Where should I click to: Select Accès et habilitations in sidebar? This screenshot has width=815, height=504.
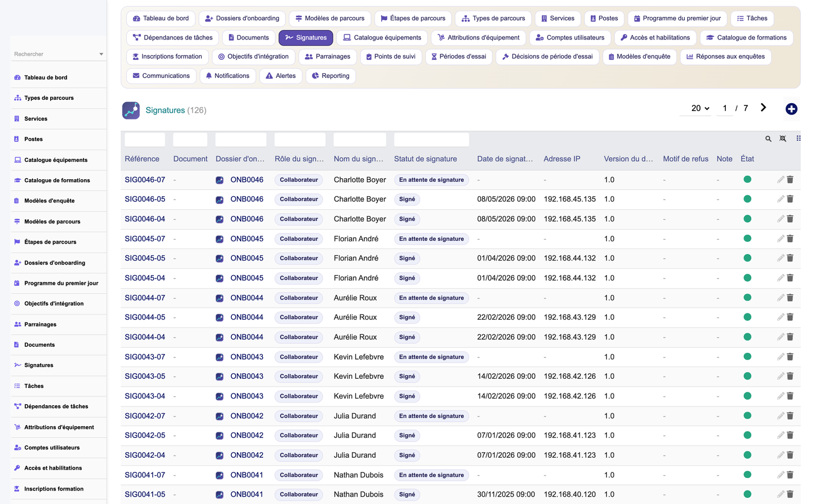click(x=59, y=468)
